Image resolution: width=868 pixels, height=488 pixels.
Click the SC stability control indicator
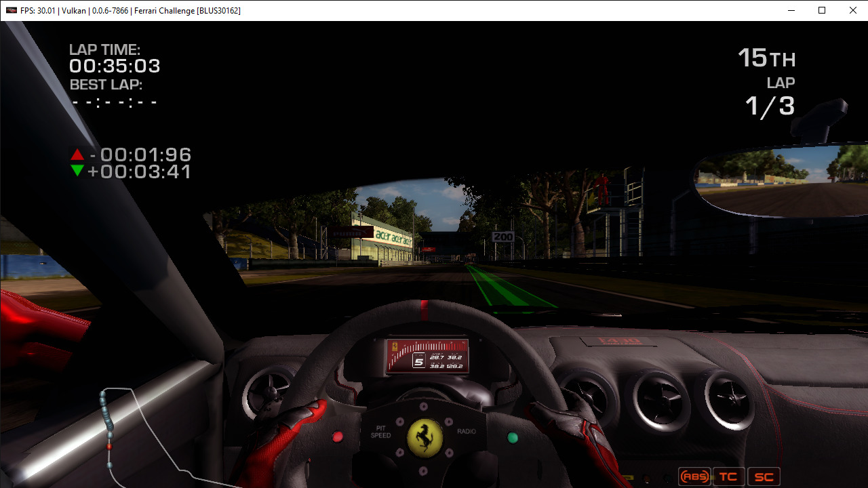coord(764,476)
